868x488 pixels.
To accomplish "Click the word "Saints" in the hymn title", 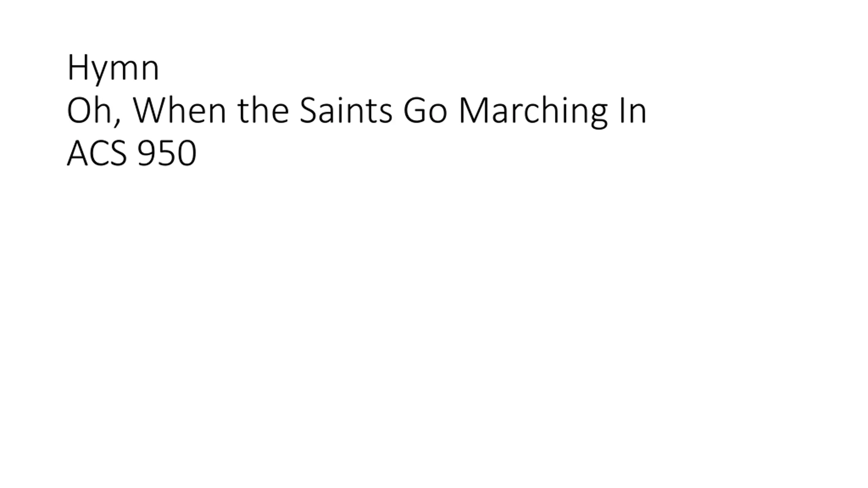I will (346, 111).
